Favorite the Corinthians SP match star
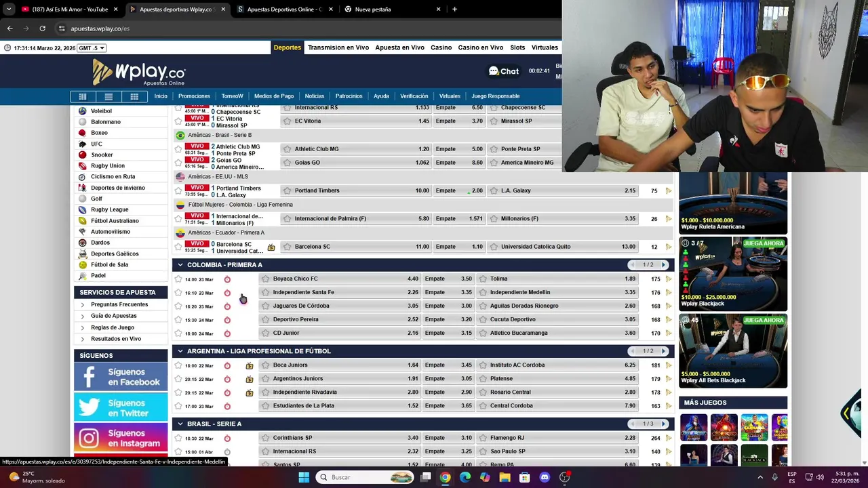868x488 pixels. pyautogui.click(x=178, y=439)
